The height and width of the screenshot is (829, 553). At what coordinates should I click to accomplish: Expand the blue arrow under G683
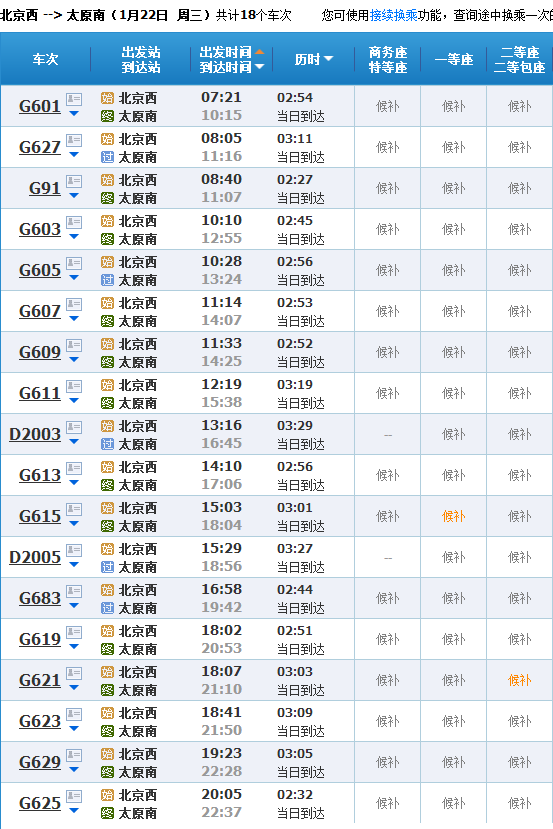[x=74, y=606]
